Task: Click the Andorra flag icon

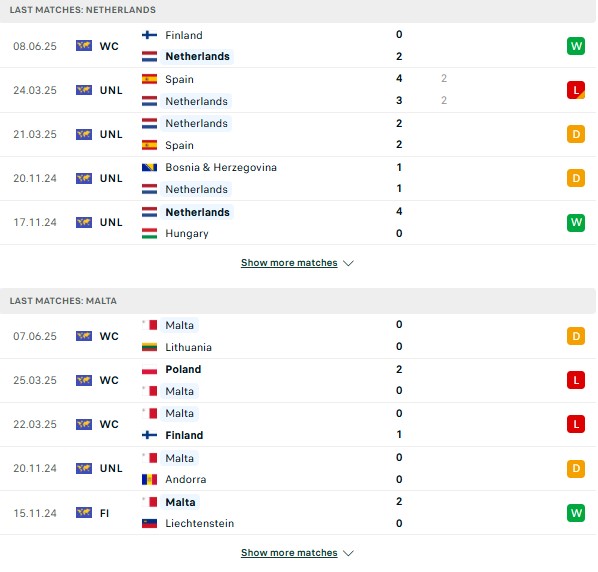Action: point(149,479)
